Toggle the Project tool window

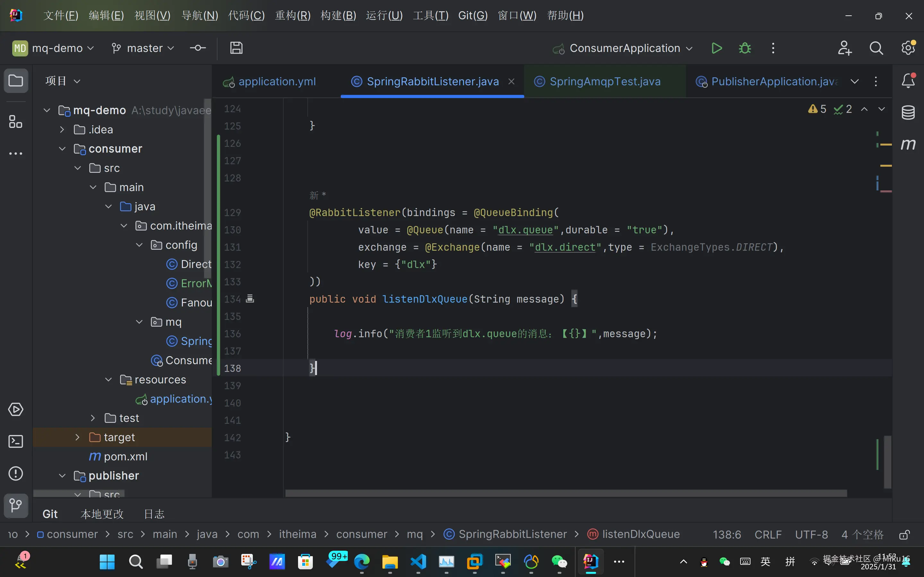(16, 80)
